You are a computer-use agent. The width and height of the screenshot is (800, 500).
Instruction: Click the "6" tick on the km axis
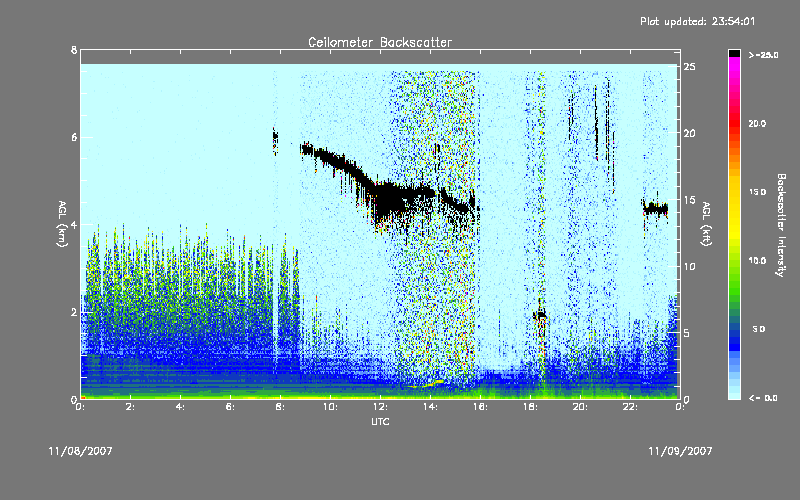point(74,137)
